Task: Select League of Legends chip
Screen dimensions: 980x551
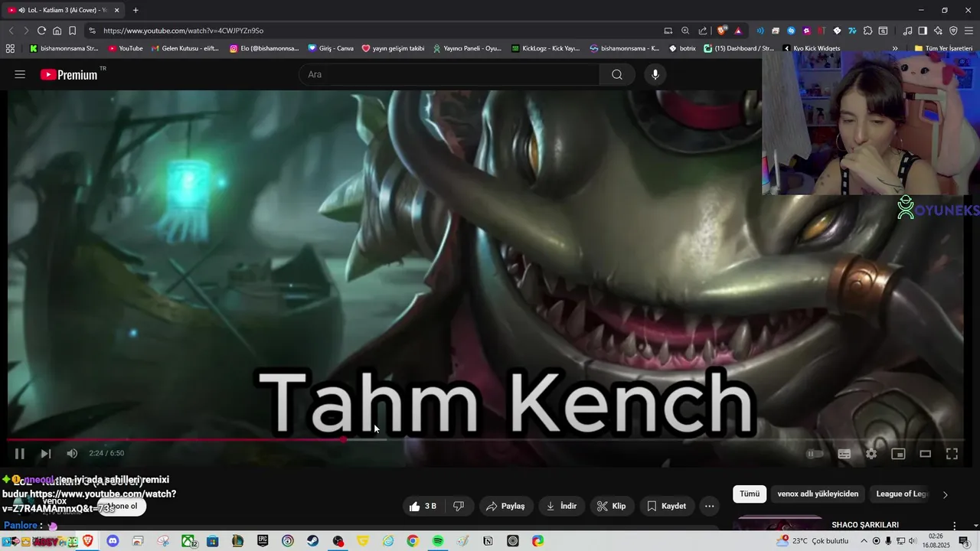Action: [x=901, y=494]
